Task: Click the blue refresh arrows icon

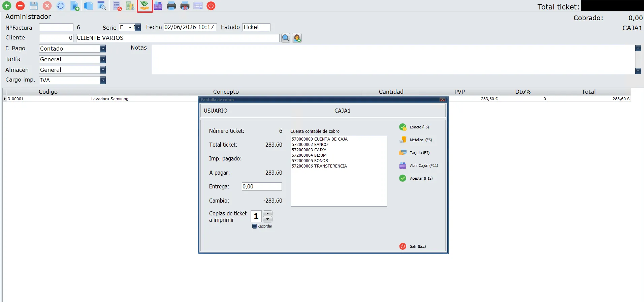Action: (x=61, y=6)
